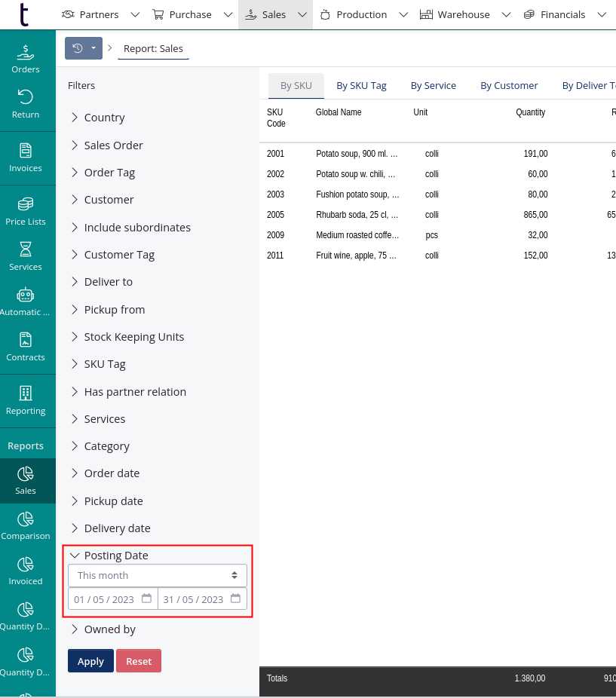Open Orders in the sidebar

26,59
